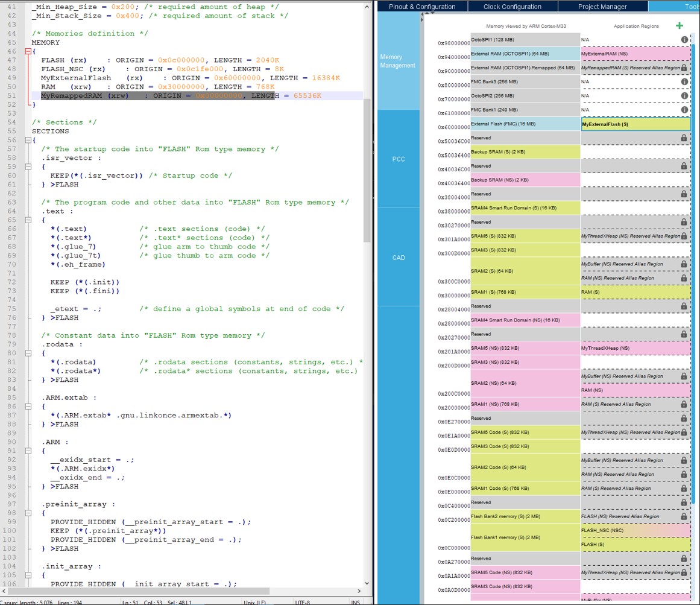Click lock icon on Reserved row at 0x38004000
The width and height of the screenshot is (700, 605).
pyautogui.click(x=684, y=194)
